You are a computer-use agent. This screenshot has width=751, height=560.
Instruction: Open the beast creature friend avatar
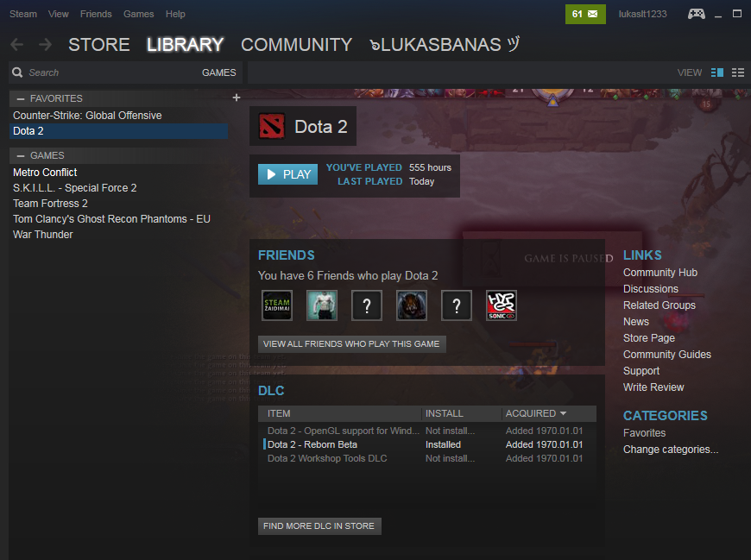(x=412, y=305)
